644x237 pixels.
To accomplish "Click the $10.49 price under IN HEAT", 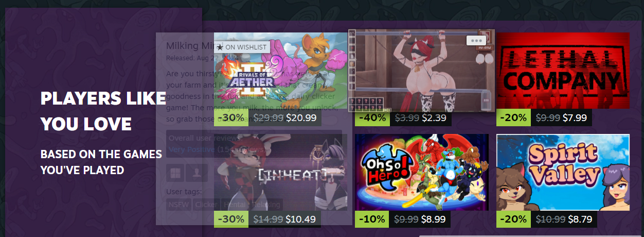I will 301,219.
